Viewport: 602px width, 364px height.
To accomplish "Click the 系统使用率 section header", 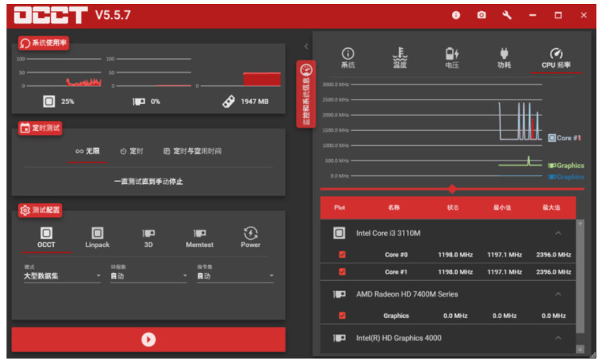I will click(44, 43).
